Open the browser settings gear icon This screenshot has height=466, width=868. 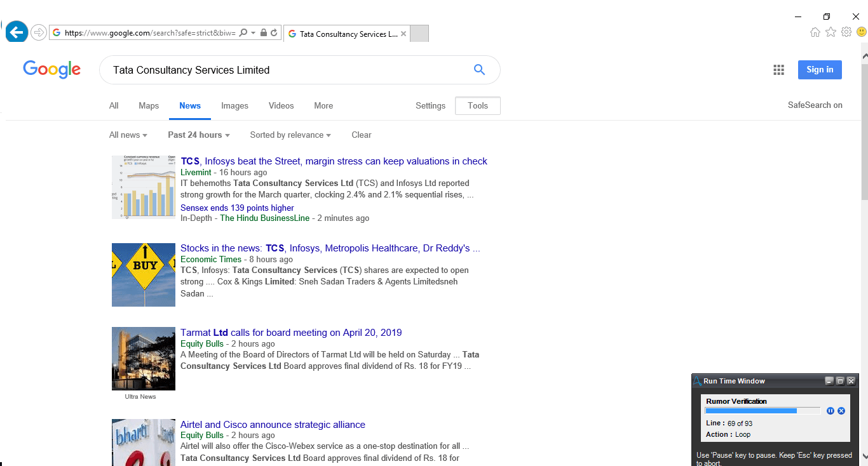(846, 32)
